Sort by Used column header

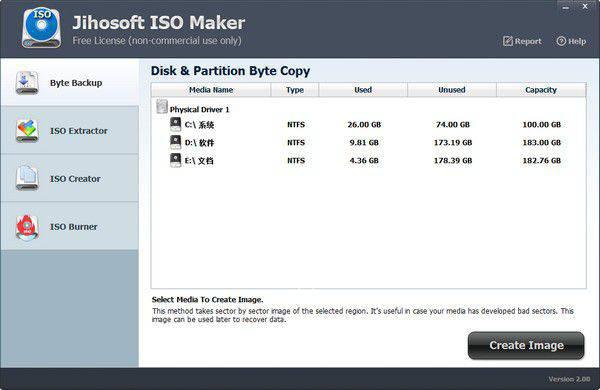click(x=363, y=90)
